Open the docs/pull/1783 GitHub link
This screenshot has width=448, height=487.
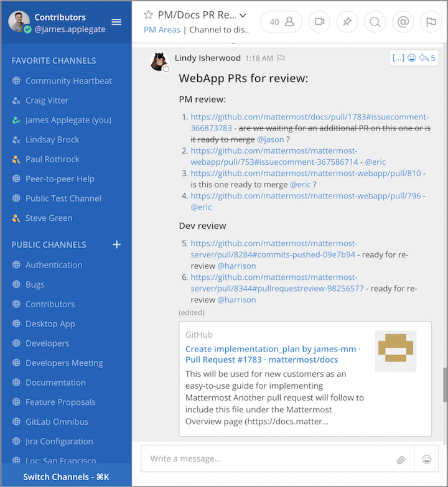tap(309, 123)
